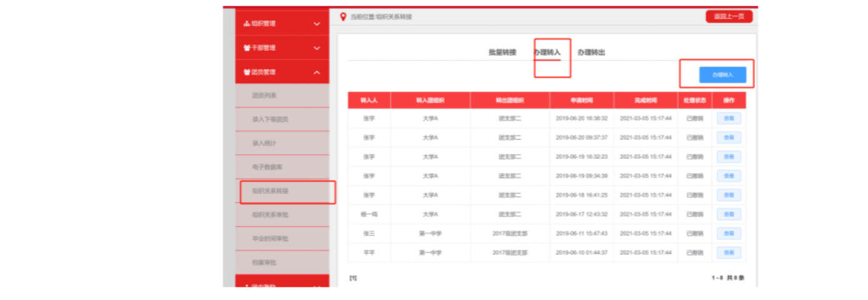
Task: Switch to the 办理转入 tab
Action: [x=547, y=52]
